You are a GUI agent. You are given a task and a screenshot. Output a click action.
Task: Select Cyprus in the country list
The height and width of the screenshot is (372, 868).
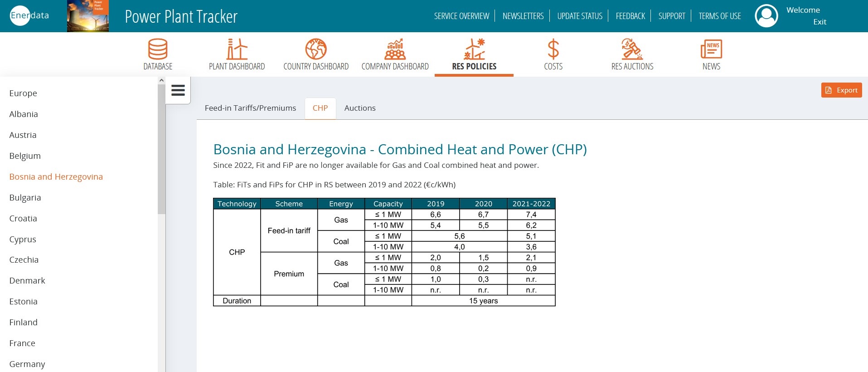[23, 240]
